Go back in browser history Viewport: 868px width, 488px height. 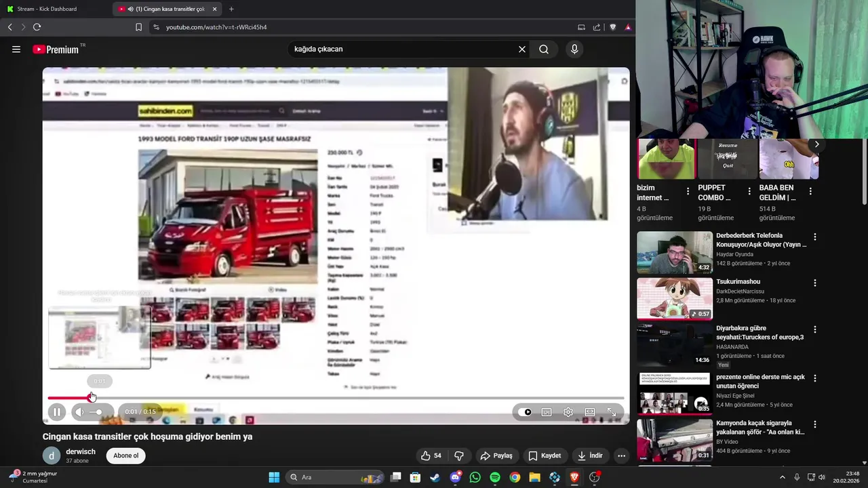pos(9,27)
